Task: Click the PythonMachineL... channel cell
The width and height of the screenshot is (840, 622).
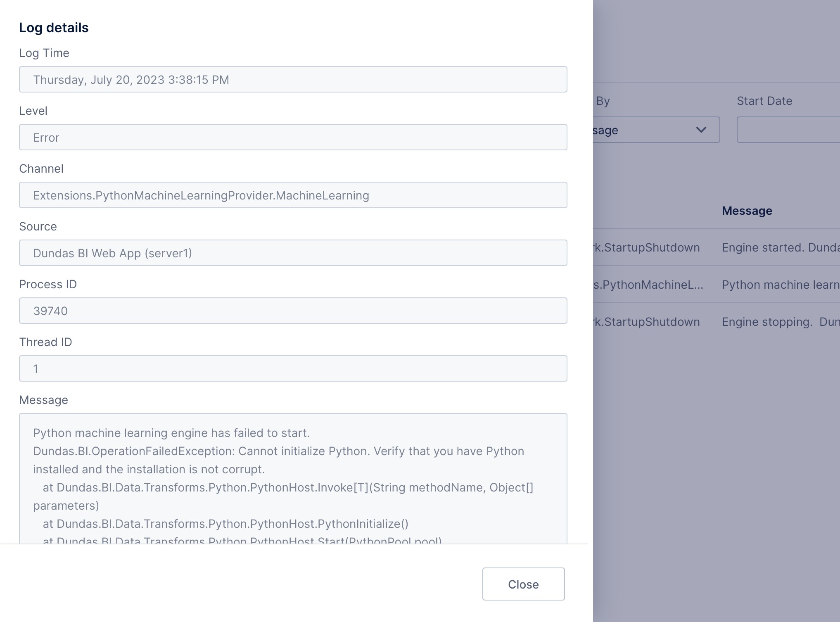Action: [648, 285]
